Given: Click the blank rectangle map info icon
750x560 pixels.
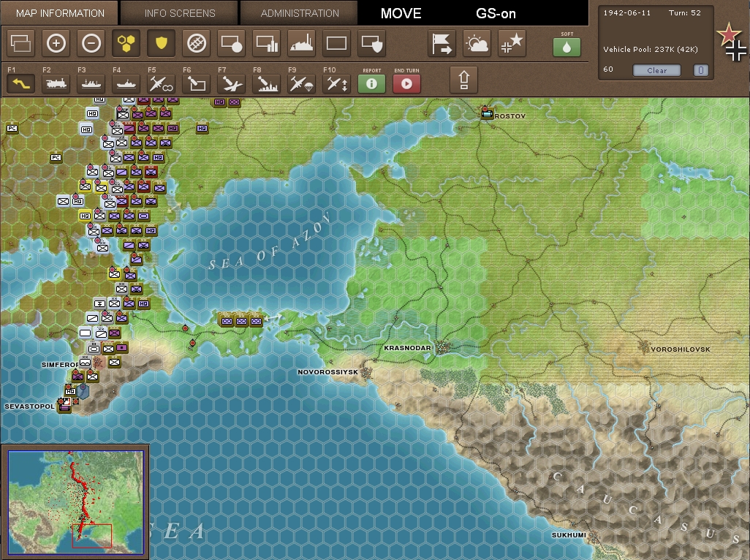Looking at the screenshot, I should click(x=336, y=44).
